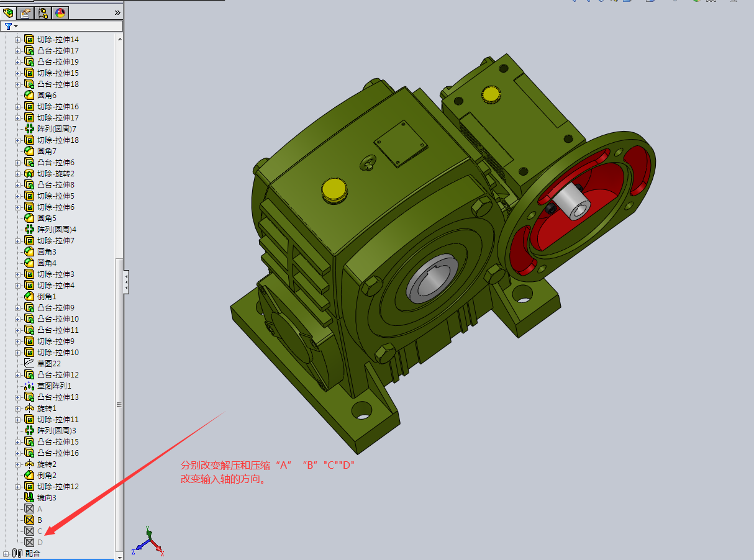Screen dimensions: 754x560
Task: Click the 凸台-拉伸17 boss-extrude icon
Action: 29,51
